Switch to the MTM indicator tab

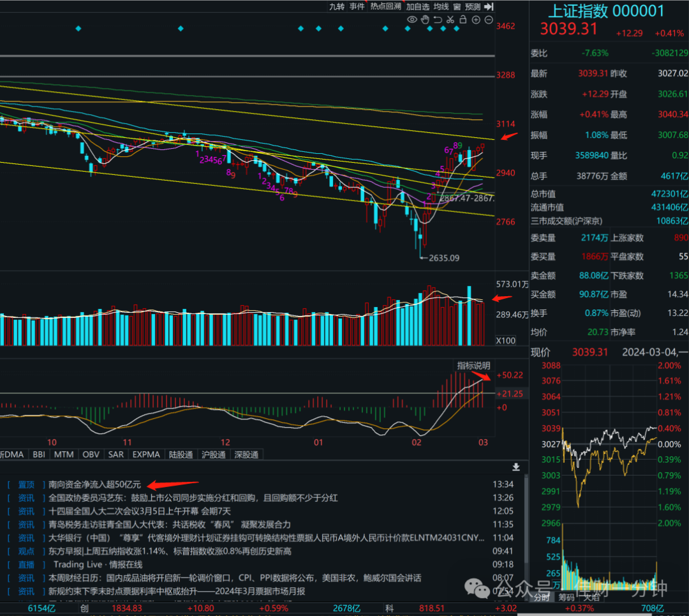click(x=64, y=454)
